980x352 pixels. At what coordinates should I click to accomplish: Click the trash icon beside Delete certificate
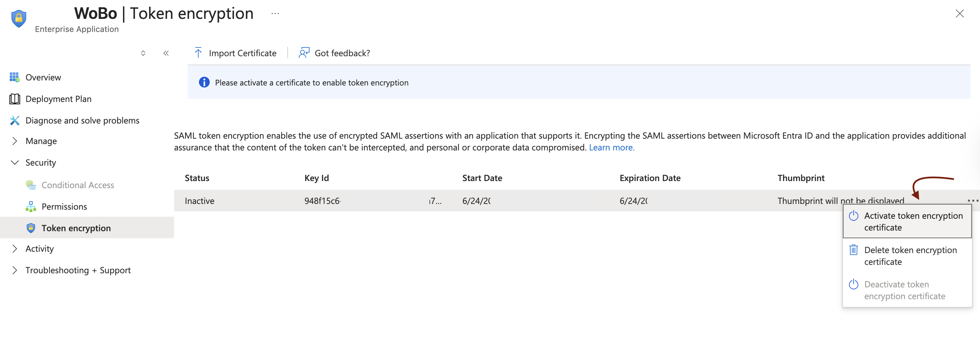tap(854, 250)
